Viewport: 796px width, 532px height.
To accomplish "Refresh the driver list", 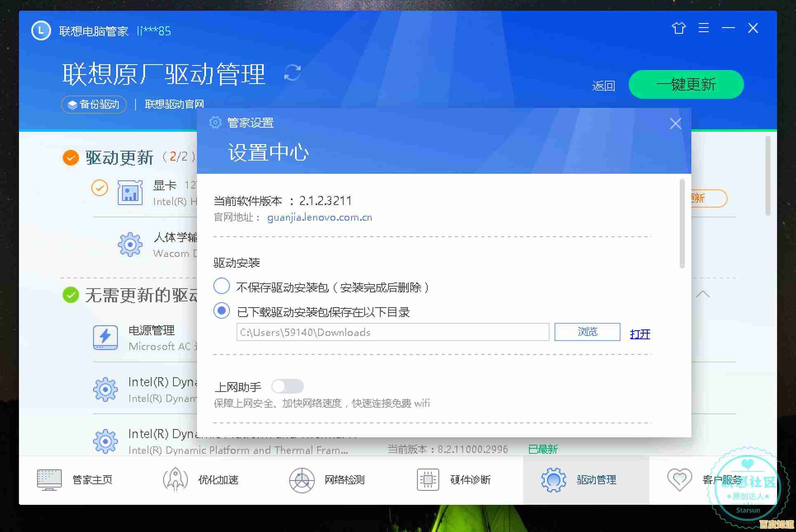I will coord(293,73).
